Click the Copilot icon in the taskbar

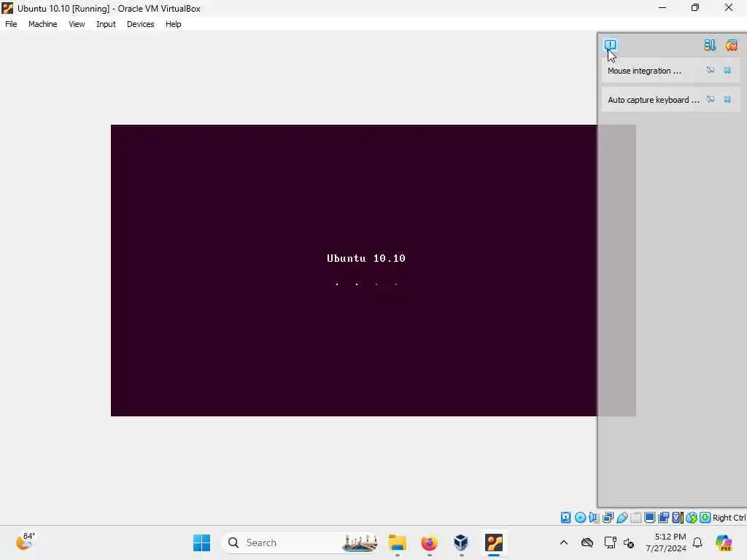pyautogui.click(x=724, y=542)
